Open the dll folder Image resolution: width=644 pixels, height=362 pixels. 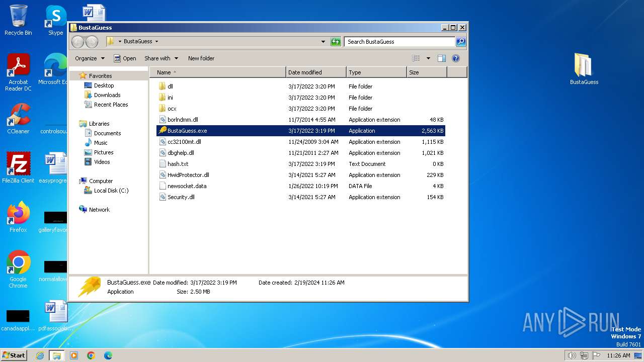coord(170,86)
